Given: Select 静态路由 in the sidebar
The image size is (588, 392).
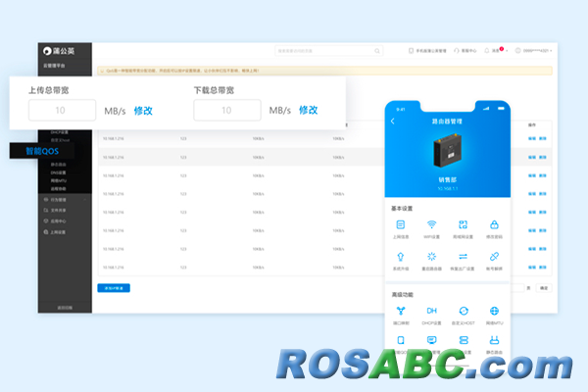Looking at the screenshot, I should pos(59,165).
